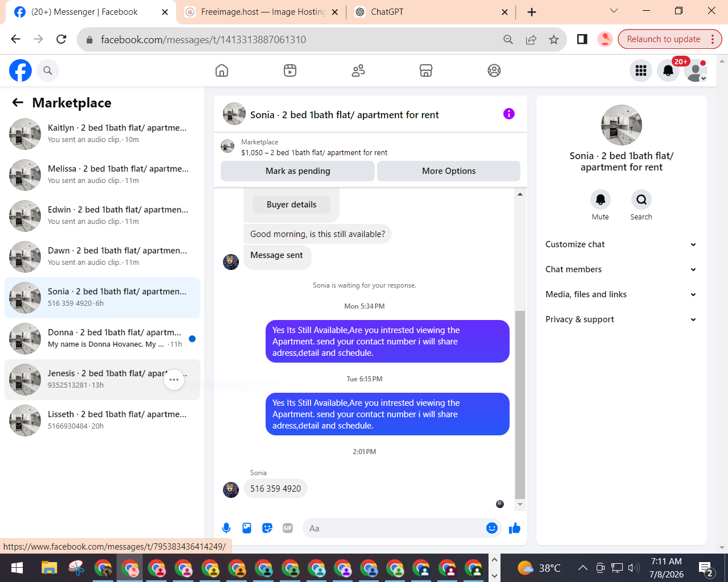Viewport: 728px width, 582px height.
Task: Switch to the ChatGPT tab
Action: coord(432,12)
